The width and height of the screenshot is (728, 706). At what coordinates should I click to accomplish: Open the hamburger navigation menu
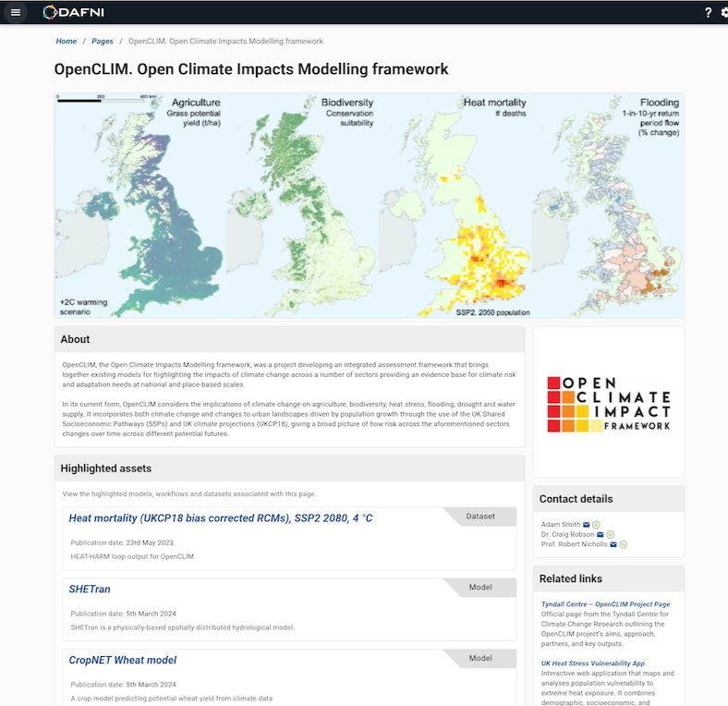coord(16,13)
